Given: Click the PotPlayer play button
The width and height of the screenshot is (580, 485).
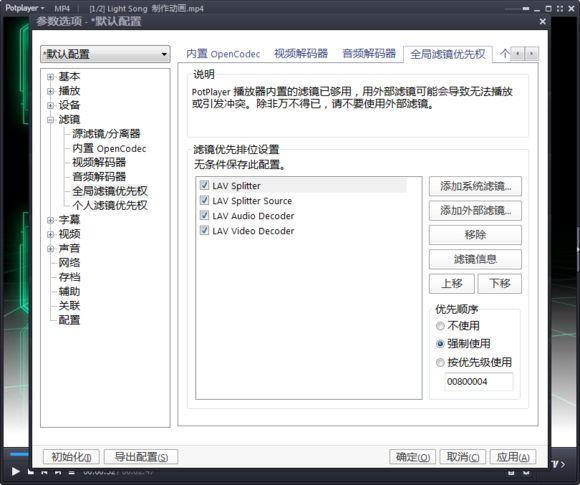Looking at the screenshot, I should click(15, 471).
